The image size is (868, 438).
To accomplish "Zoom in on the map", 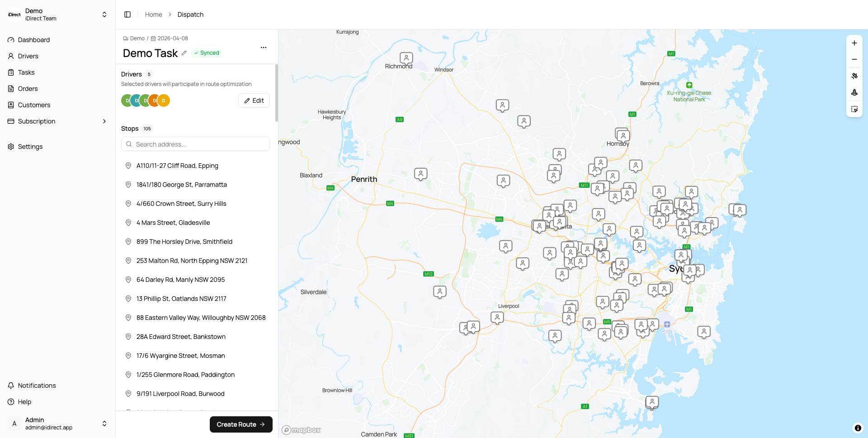I will (x=854, y=43).
